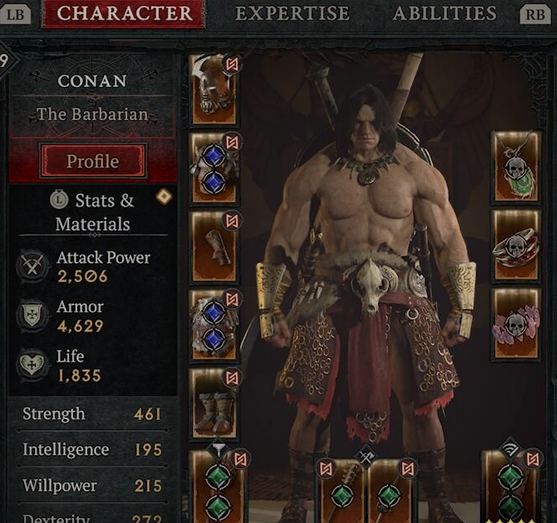Click the LB bumper button
Image resolution: width=557 pixels, height=523 pixels.
click(x=15, y=15)
